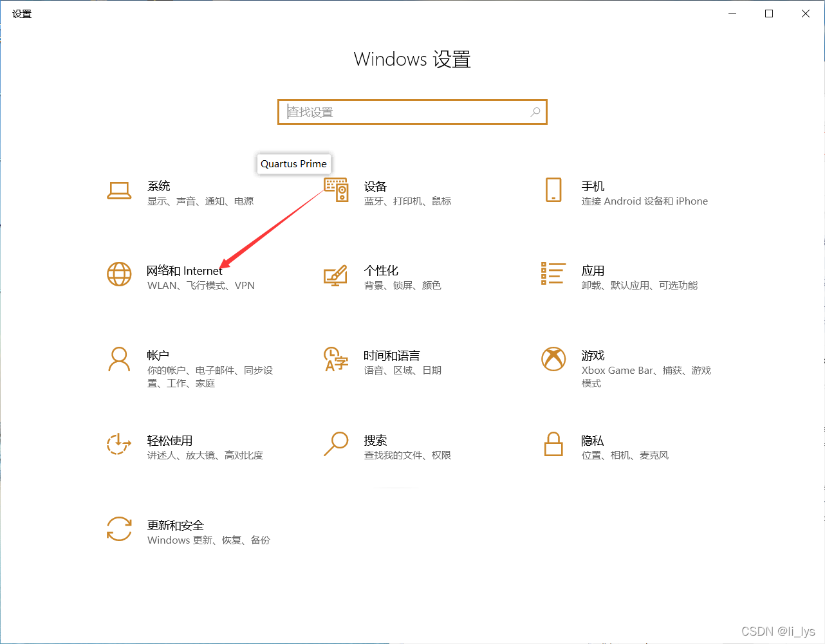Image resolution: width=825 pixels, height=644 pixels.
Task: Select 帐户 settings title
Action: [159, 355]
